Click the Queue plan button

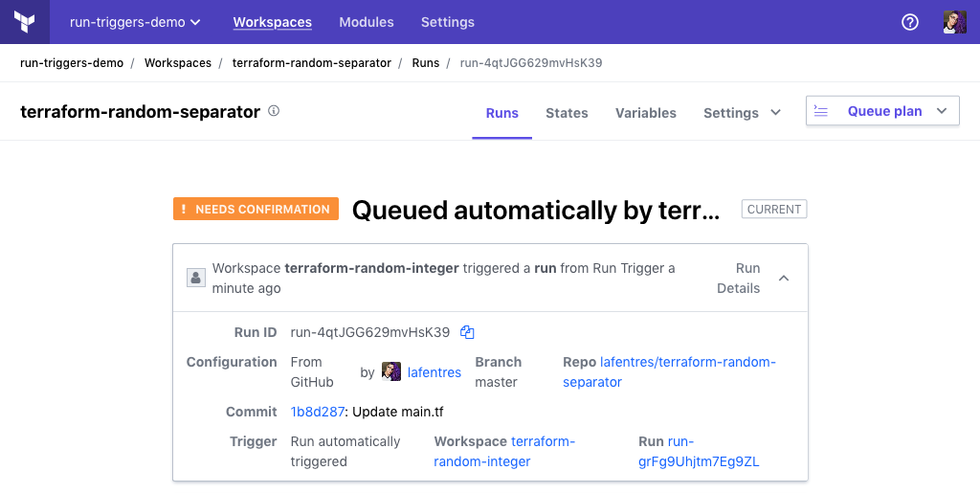click(x=882, y=111)
